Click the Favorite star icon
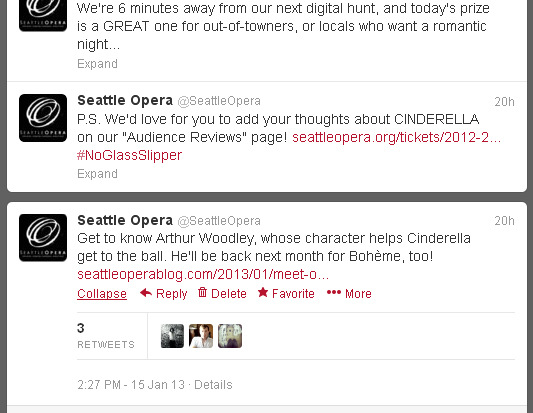533x413 pixels. coord(263,292)
